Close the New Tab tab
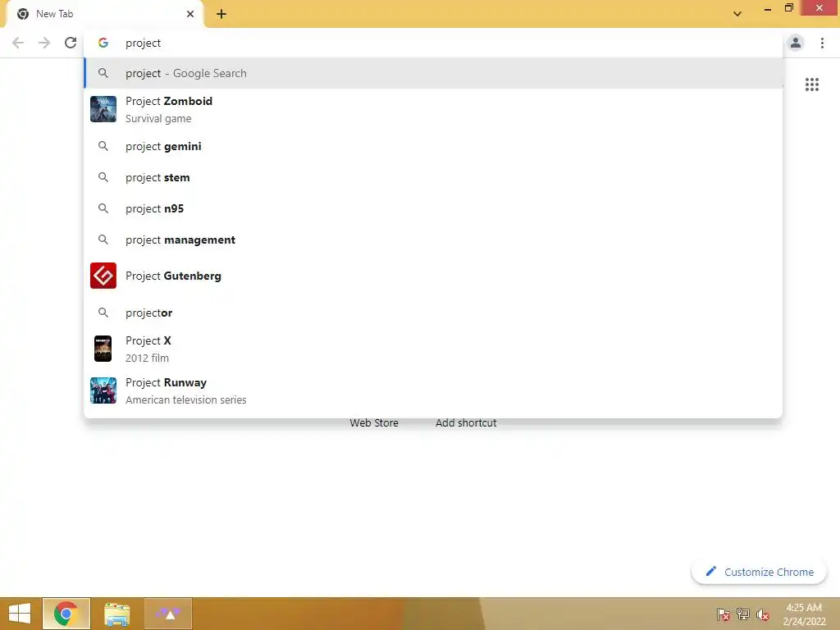The image size is (840, 630). tap(190, 14)
